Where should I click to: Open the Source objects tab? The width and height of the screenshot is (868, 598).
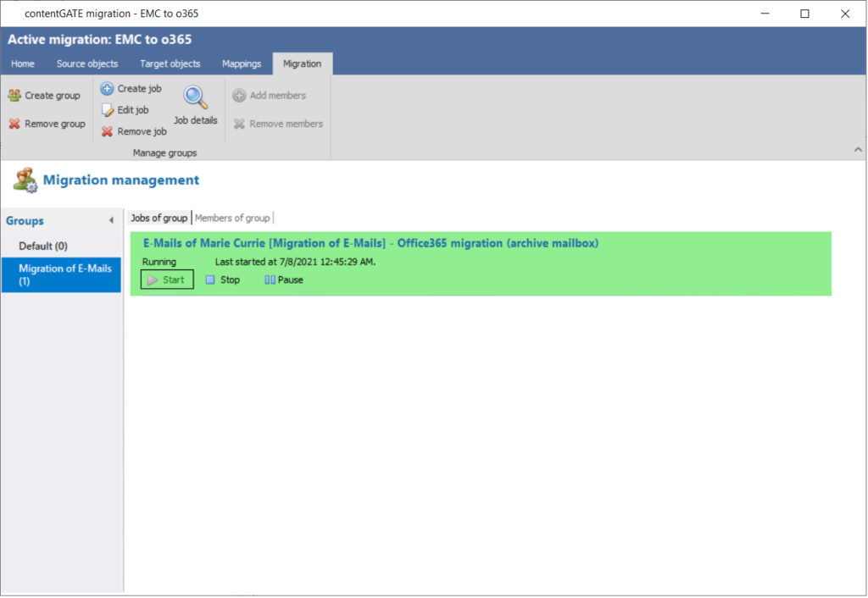[x=87, y=64]
